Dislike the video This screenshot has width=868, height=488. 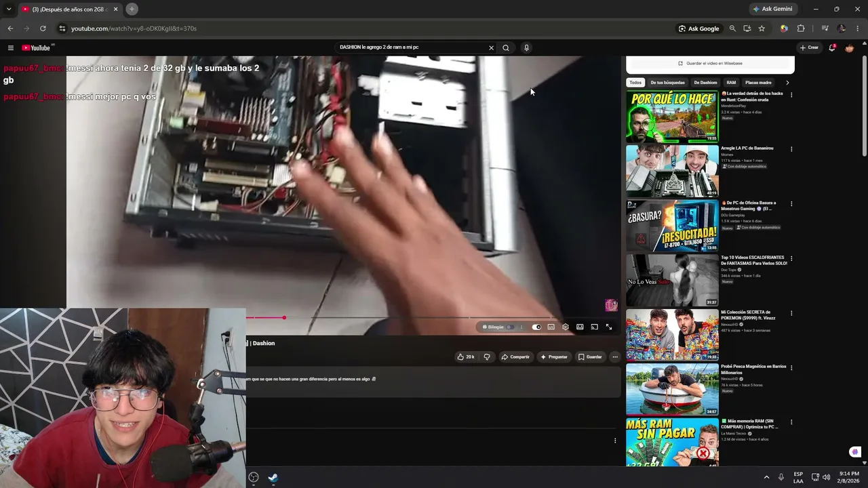click(x=487, y=357)
